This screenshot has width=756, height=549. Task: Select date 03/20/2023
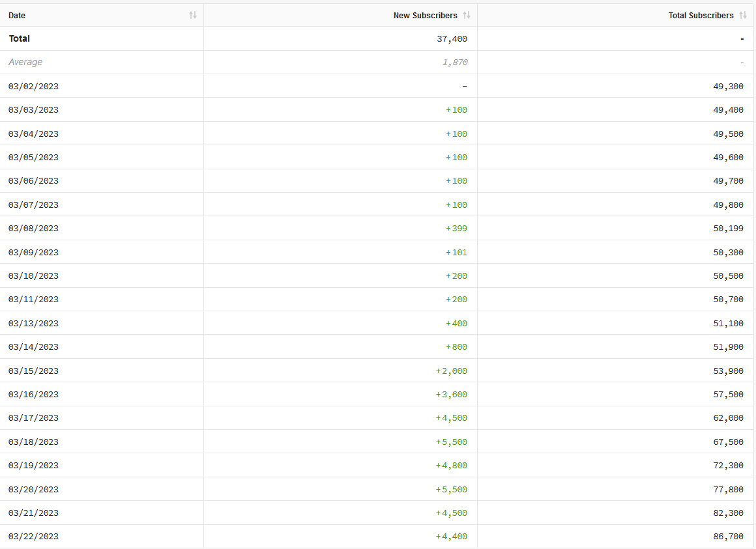point(33,490)
